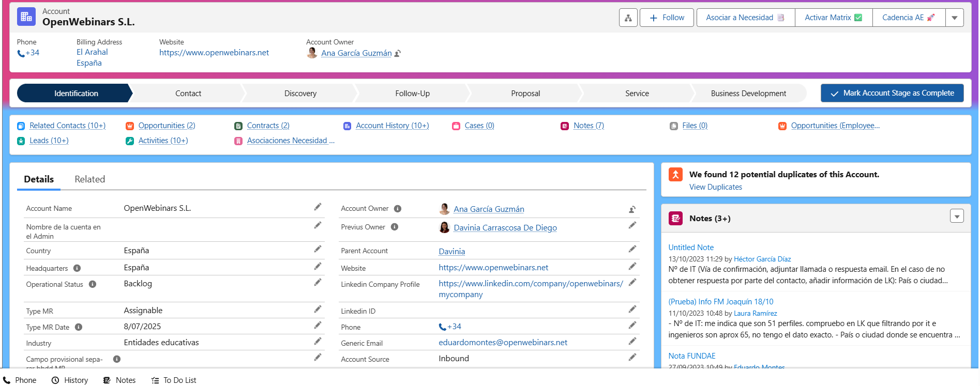Open Activities (10+) related list
The height and width of the screenshot is (386, 980).
[163, 141]
